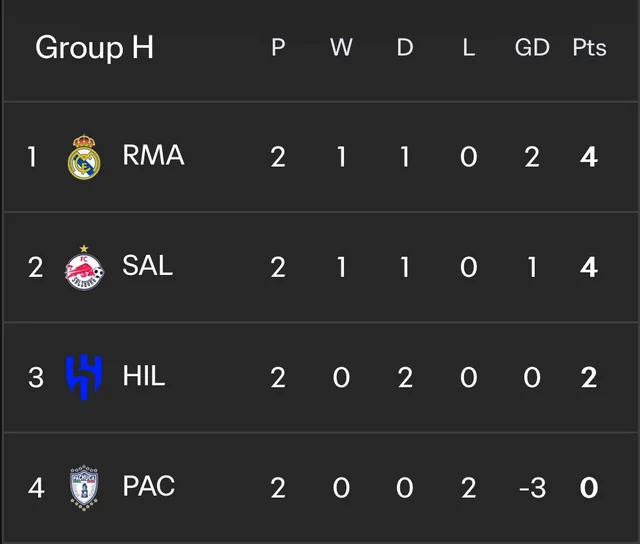Click the W column header
The image size is (640, 544).
coord(341,47)
